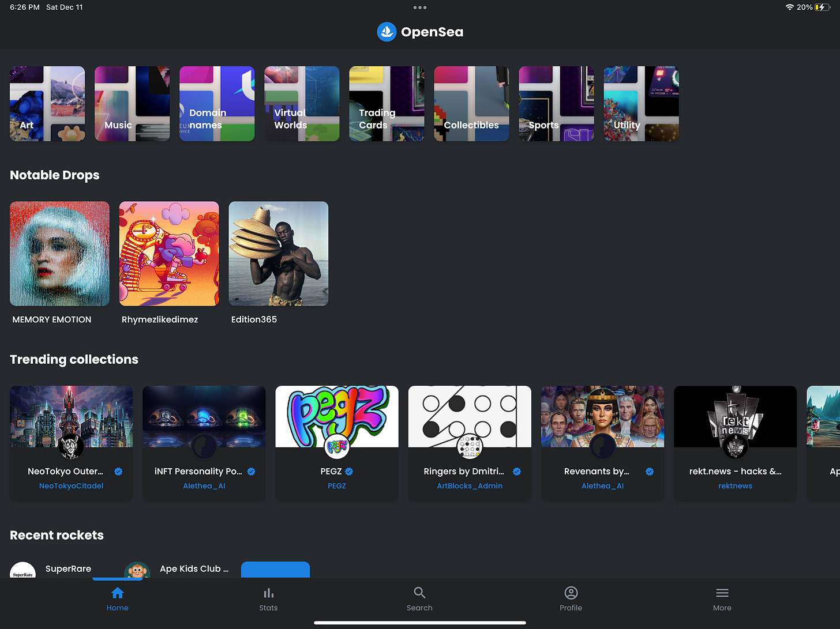Open the More menu tab
Image resolution: width=840 pixels, height=629 pixels.
click(x=722, y=600)
